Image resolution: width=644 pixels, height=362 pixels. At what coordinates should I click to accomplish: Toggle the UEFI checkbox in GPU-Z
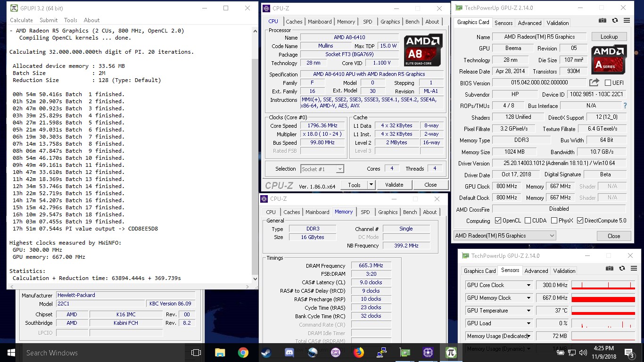pyautogui.click(x=608, y=83)
